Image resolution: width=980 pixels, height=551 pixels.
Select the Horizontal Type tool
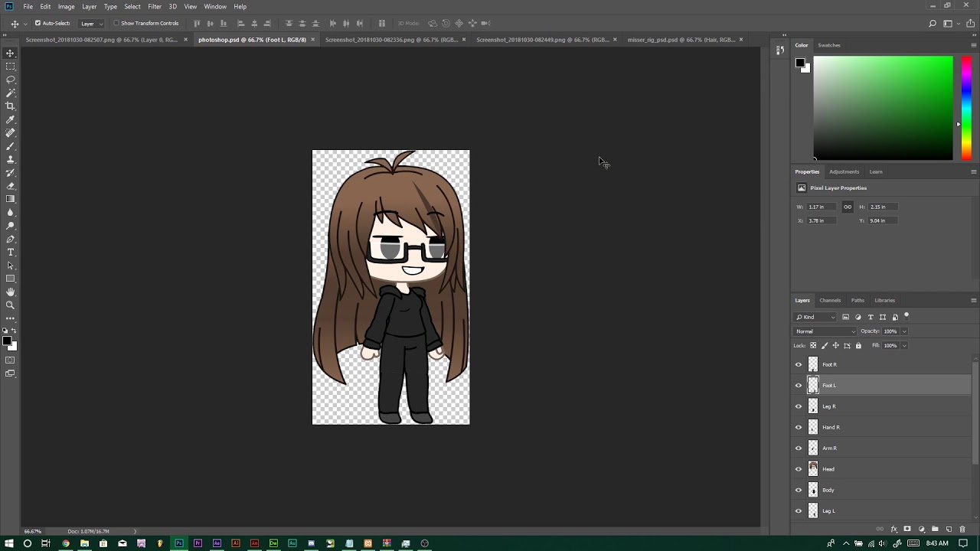11,252
